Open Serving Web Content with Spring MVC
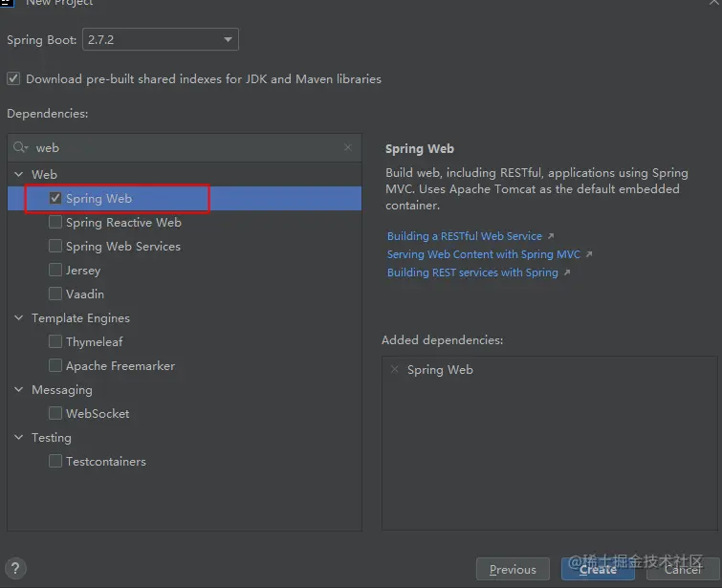The image size is (722, 588). coord(484,254)
